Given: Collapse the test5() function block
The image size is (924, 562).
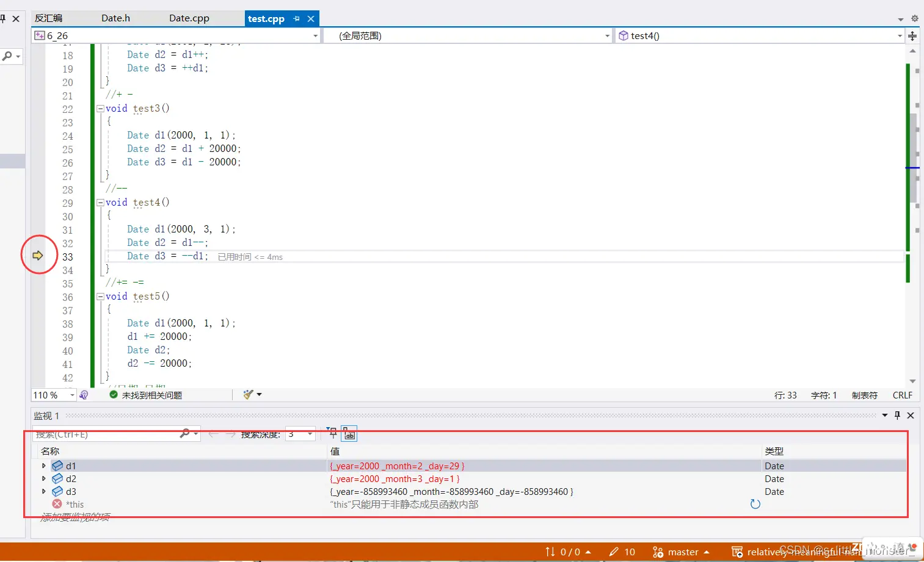Looking at the screenshot, I should pyautogui.click(x=100, y=297).
